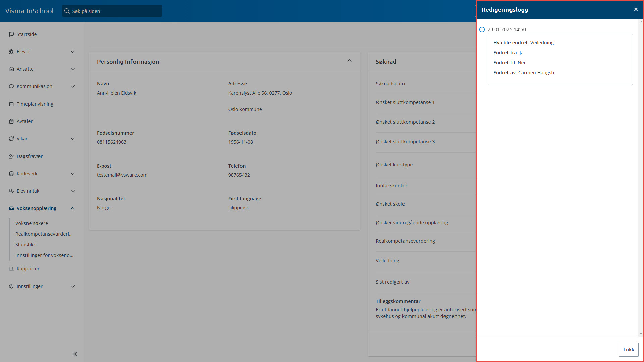Click the Dagsfravær person icon
Viewport: 644px width, 362px height.
tap(11, 156)
